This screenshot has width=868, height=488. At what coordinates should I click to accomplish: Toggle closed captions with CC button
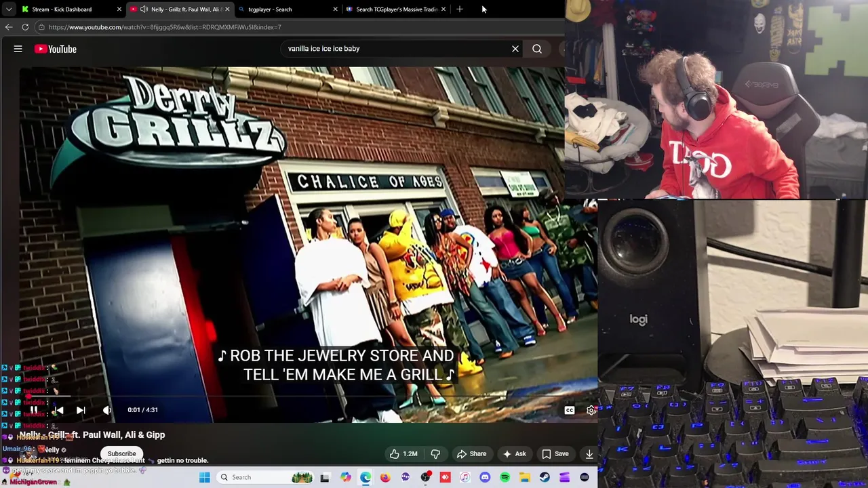tap(570, 410)
